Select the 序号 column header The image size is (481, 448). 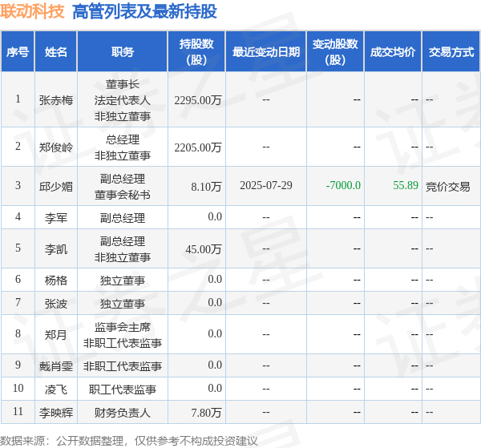[x=18, y=52]
